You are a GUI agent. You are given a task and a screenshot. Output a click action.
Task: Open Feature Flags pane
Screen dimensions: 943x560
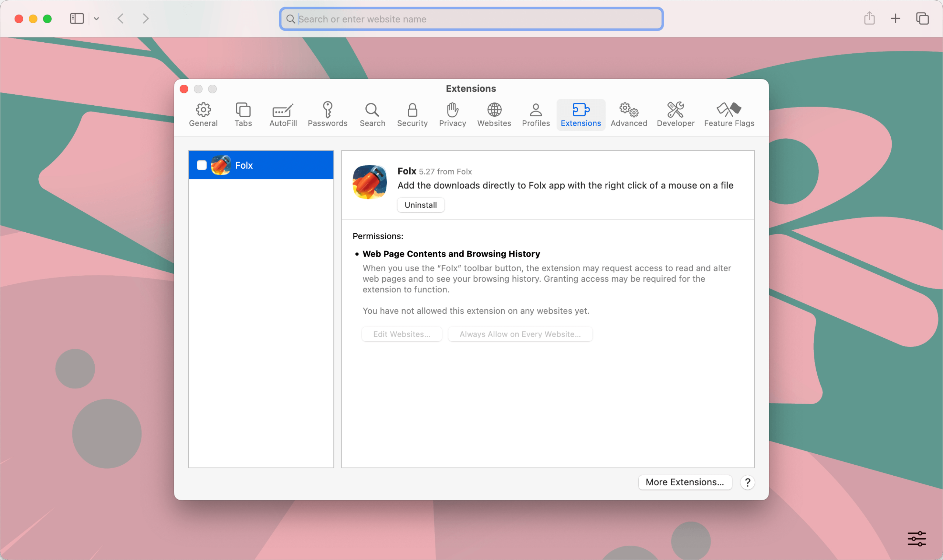(729, 115)
